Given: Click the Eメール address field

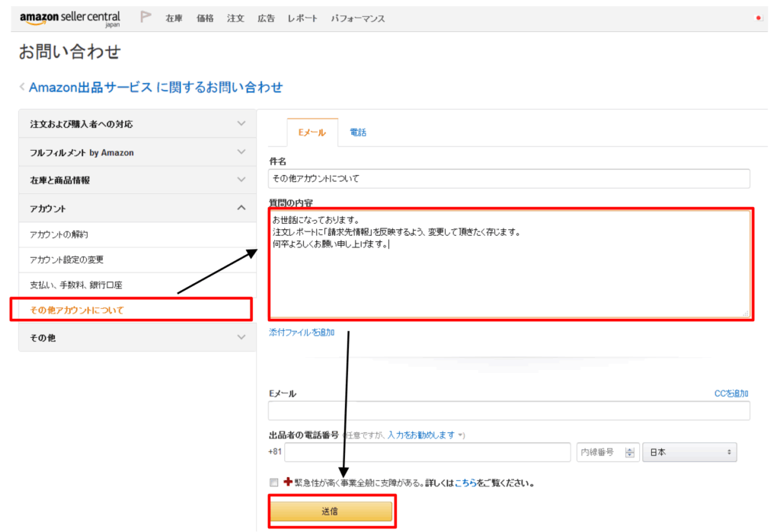Looking at the screenshot, I should tap(509, 411).
